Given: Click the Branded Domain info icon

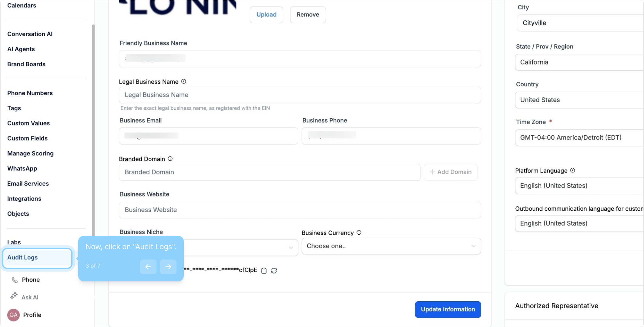Looking at the screenshot, I should [x=170, y=159].
